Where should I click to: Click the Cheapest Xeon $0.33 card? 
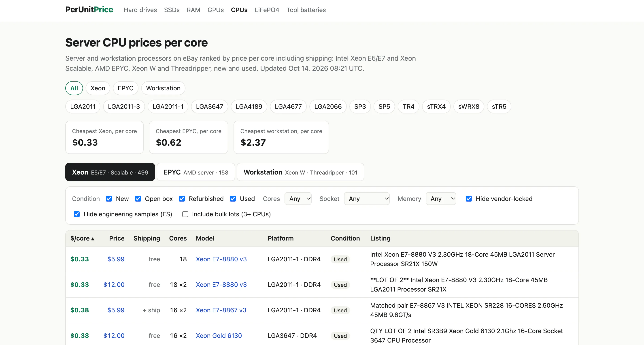point(104,137)
